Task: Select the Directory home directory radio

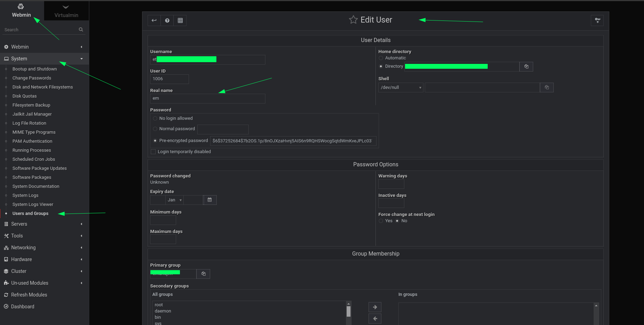Action: coord(381,66)
